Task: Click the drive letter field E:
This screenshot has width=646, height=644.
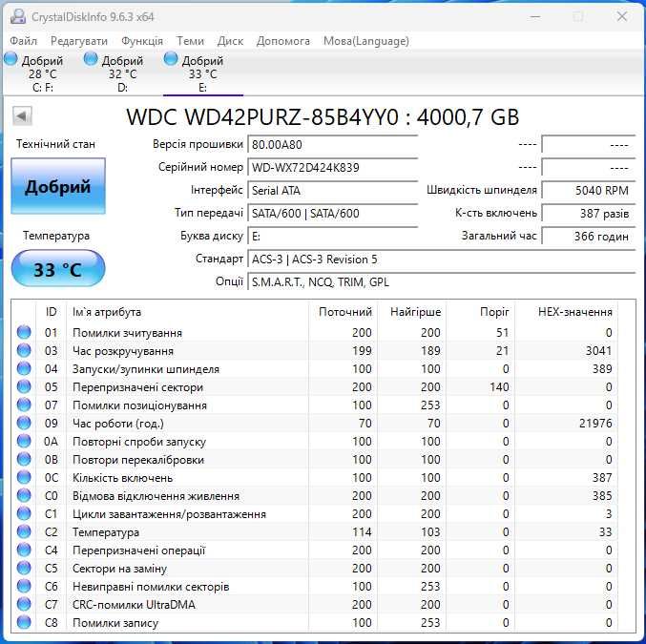Action: 332,236
